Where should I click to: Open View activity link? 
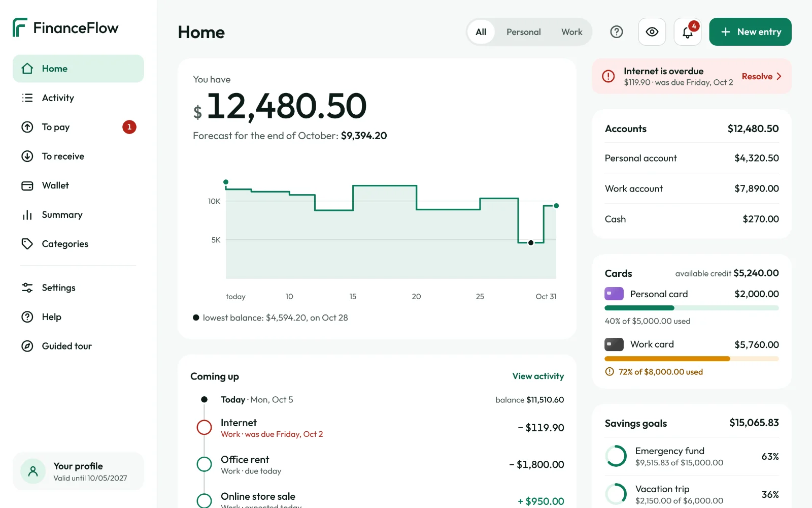tap(538, 376)
